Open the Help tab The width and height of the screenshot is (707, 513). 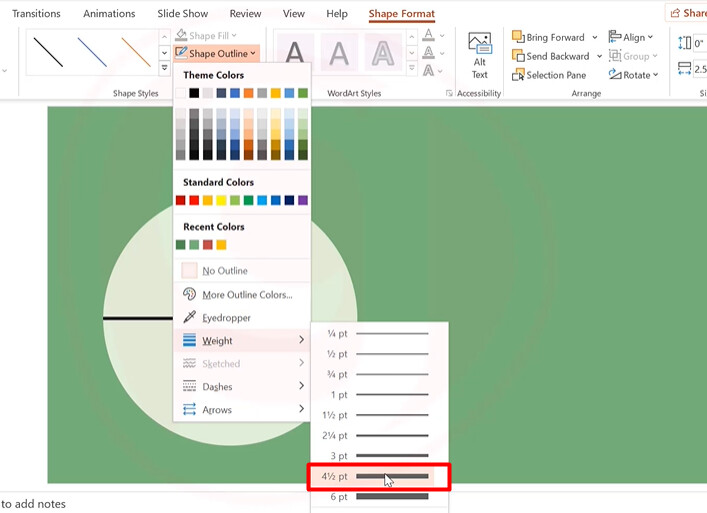tap(337, 14)
